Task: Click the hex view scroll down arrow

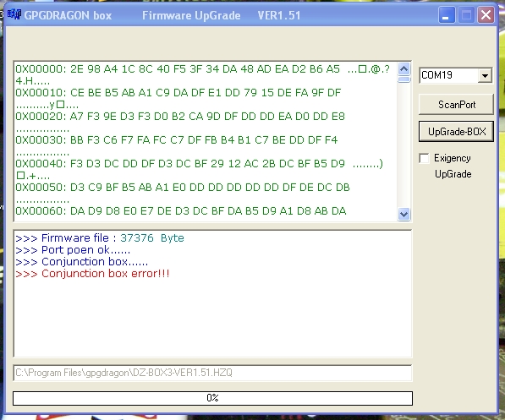Action: tap(403, 214)
